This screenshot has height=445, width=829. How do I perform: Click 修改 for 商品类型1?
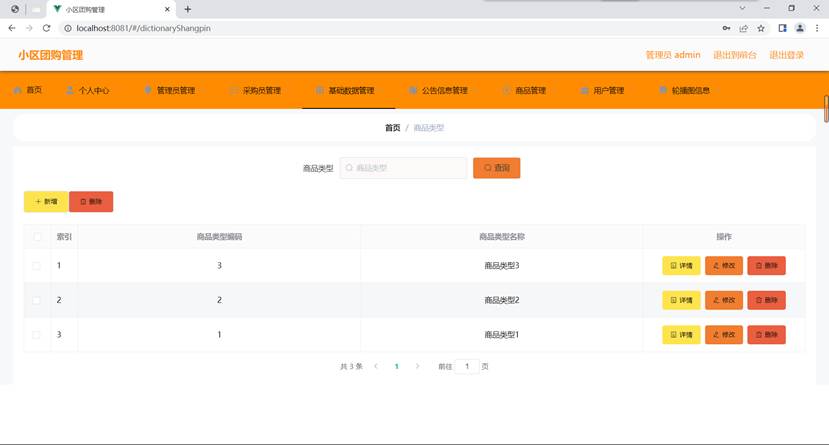[x=724, y=335]
